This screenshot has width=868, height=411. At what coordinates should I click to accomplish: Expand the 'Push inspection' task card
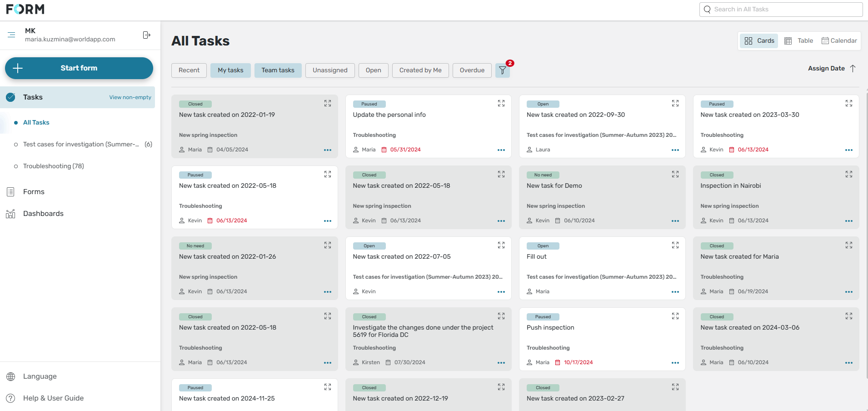coord(675,316)
